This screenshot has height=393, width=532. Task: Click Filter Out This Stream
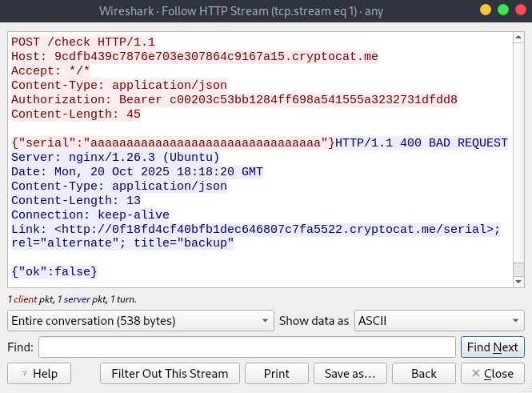(170, 374)
